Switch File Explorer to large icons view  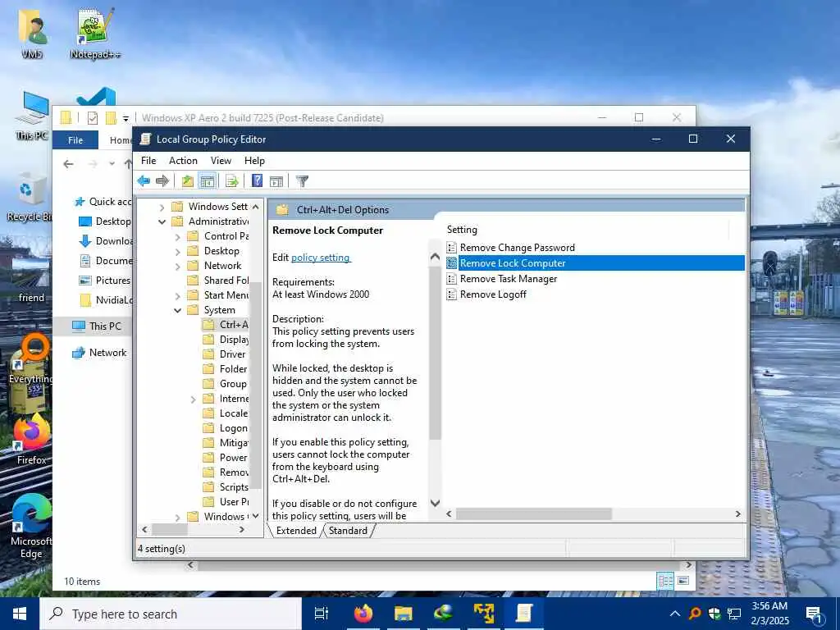click(x=683, y=581)
